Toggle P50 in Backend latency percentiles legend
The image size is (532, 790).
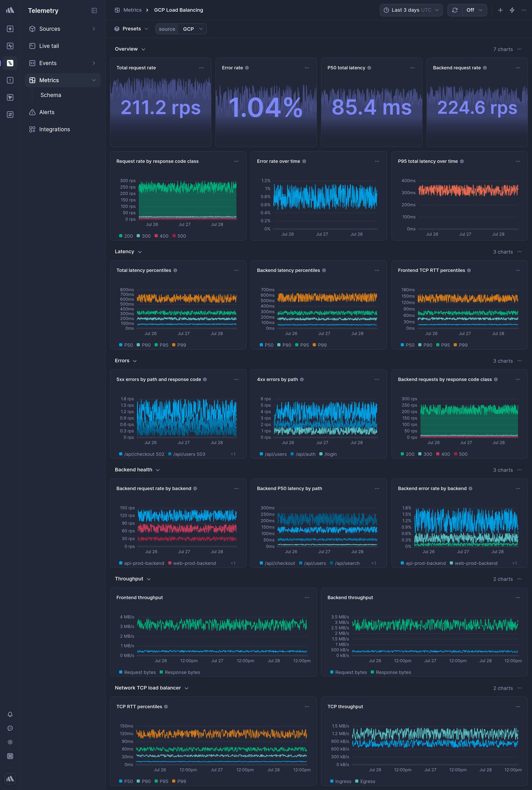(266, 345)
